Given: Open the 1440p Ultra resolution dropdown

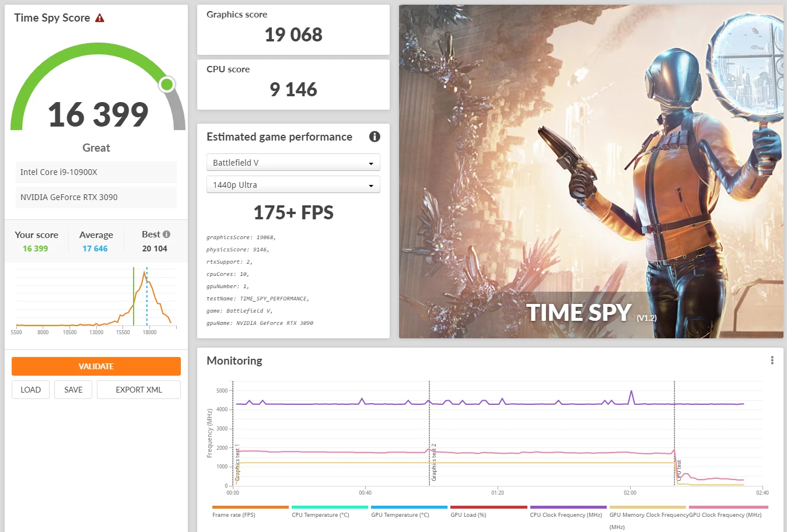Looking at the screenshot, I should [293, 184].
